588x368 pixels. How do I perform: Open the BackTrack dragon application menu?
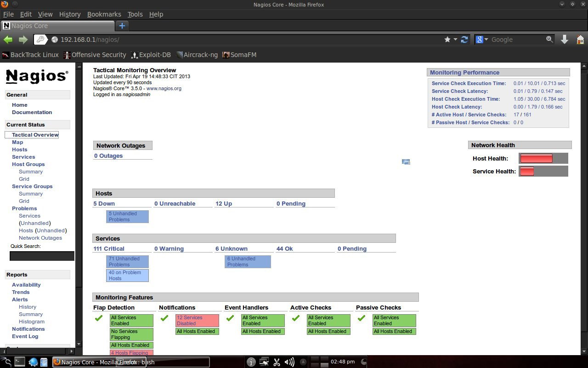pyautogui.click(x=6, y=362)
